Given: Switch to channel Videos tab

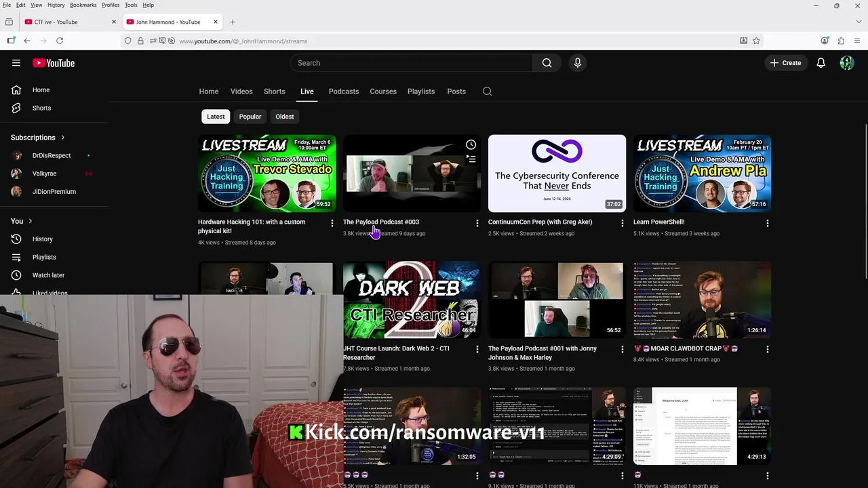Looking at the screenshot, I should 241,91.
